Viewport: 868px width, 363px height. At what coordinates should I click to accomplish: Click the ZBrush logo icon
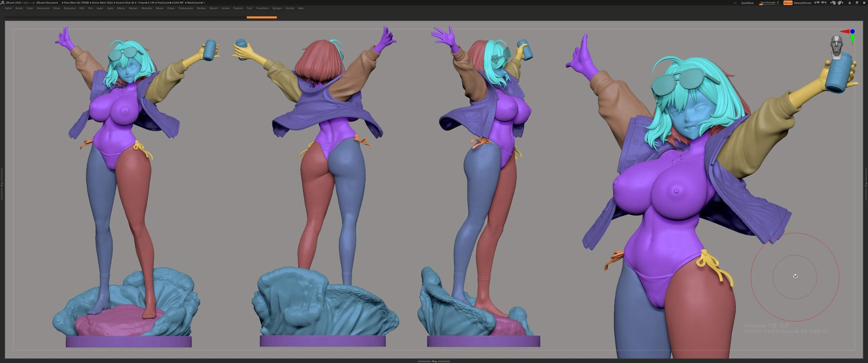[x=2, y=2]
